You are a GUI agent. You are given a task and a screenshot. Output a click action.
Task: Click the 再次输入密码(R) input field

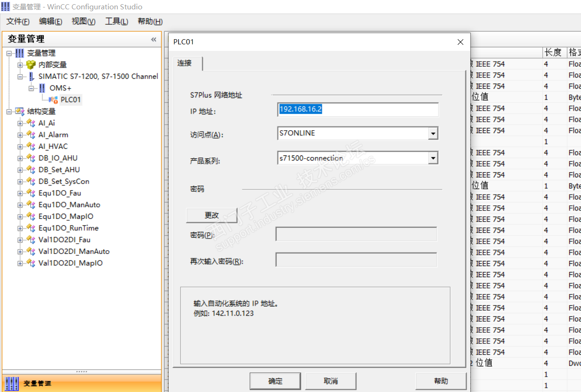[x=356, y=260]
